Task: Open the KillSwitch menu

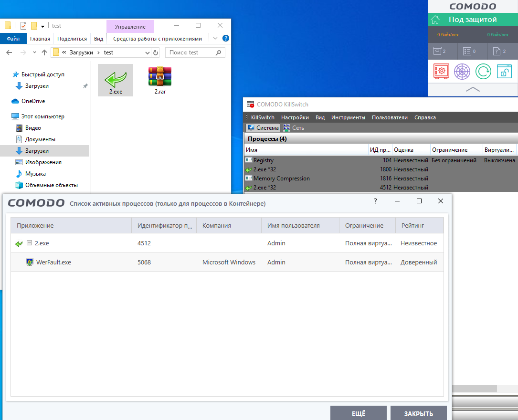Action: [263, 117]
